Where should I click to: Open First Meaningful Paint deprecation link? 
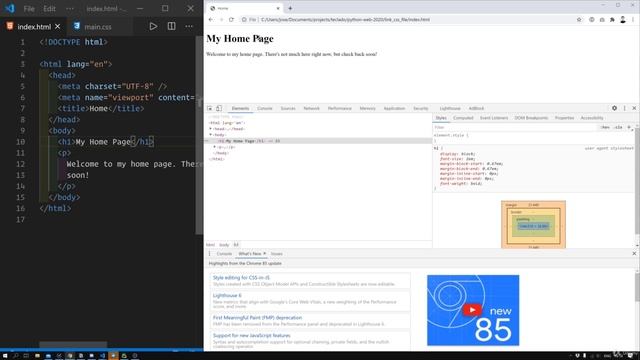pyautogui.click(x=257, y=318)
